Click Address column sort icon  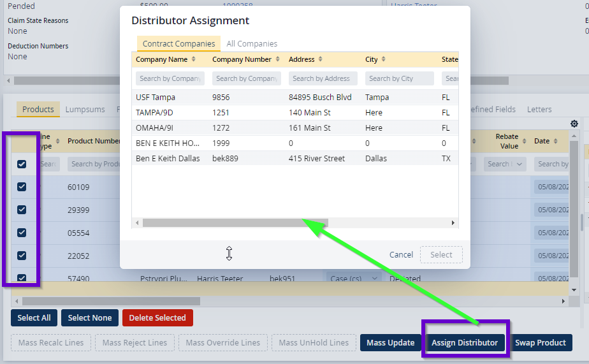click(321, 59)
